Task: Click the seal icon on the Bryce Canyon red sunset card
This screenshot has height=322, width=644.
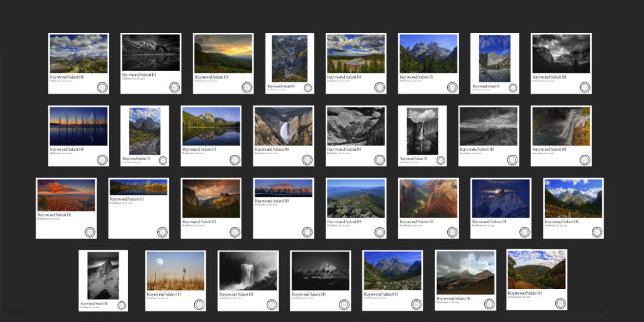Action: (90, 232)
